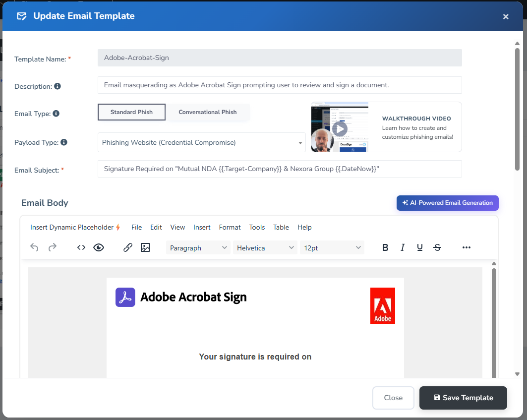527x420 pixels.
Task: Open source code view icon
Action: 81,247
